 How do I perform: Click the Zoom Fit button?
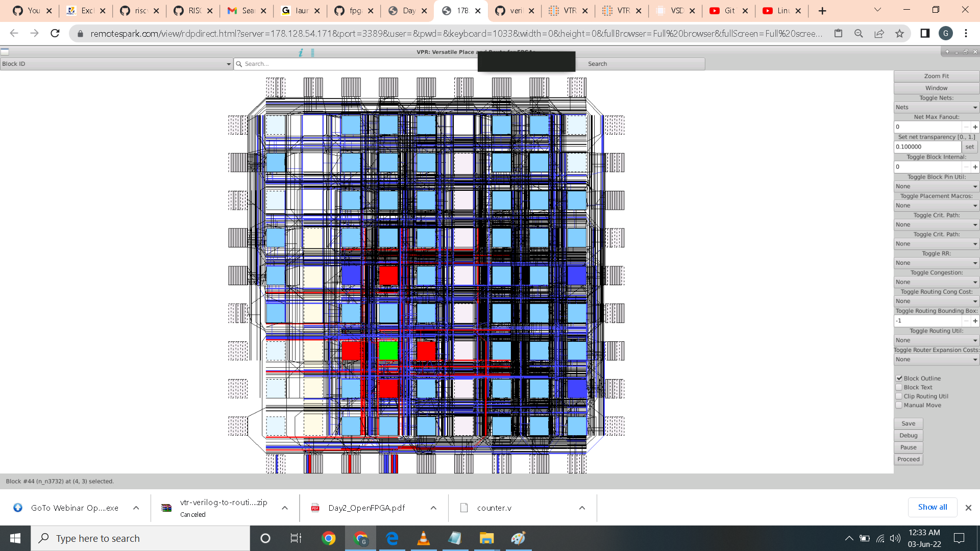point(936,76)
